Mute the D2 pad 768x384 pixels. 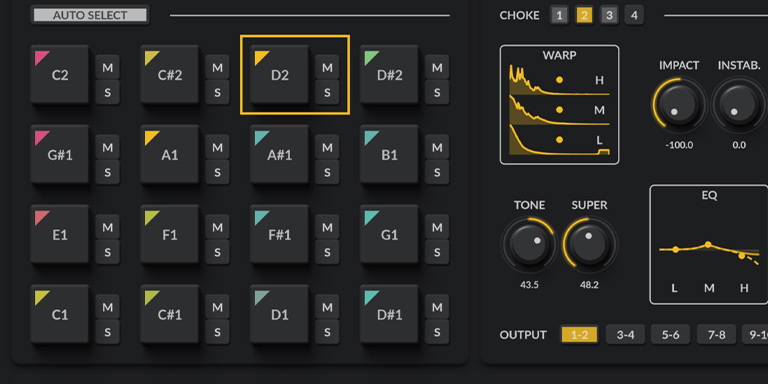point(327,67)
